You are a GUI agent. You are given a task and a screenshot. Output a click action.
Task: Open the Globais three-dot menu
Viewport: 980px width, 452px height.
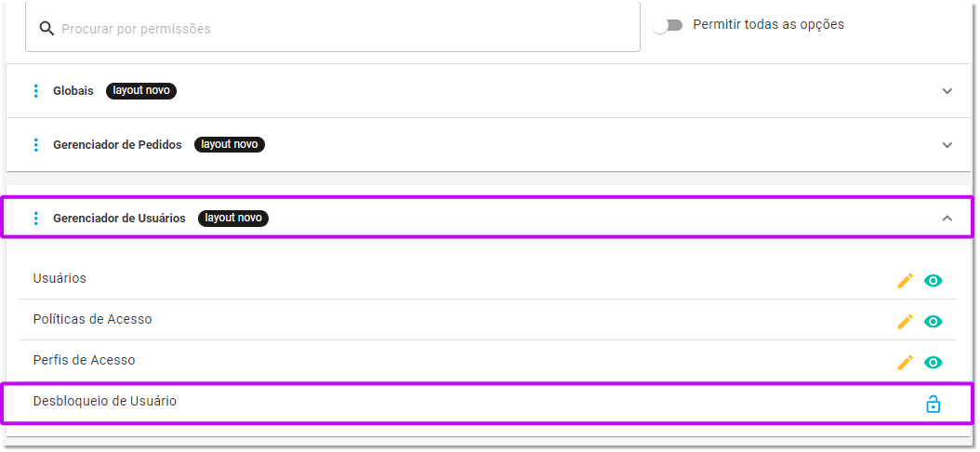point(35,90)
